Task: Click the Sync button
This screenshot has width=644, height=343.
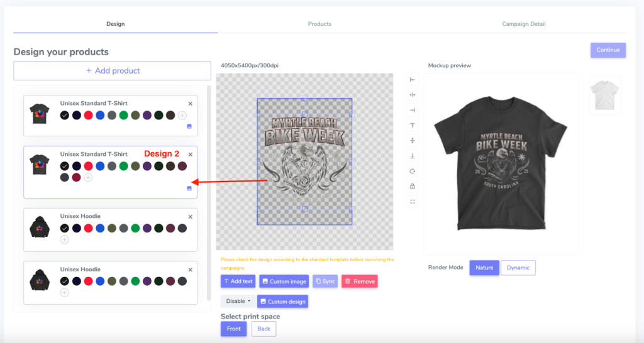Action: coord(325,281)
